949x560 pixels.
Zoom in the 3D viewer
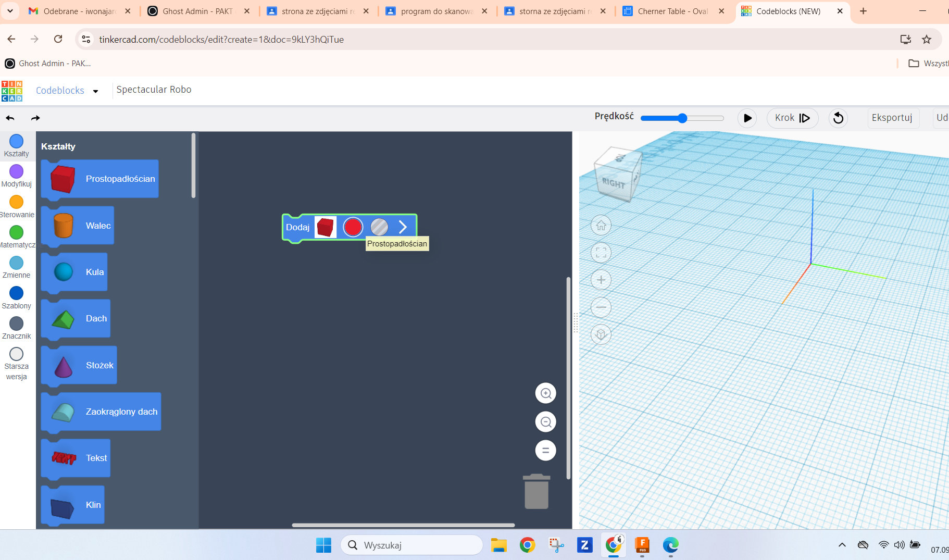pyautogui.click(x=601, y=280)
